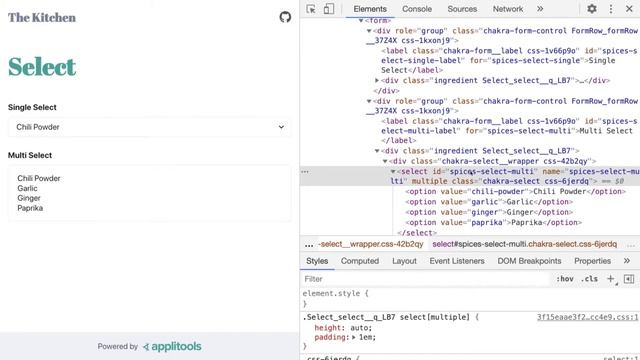Activate the inspect element picker tool
The width and height of the screenshot is (640, 360).
pos(311,9)
